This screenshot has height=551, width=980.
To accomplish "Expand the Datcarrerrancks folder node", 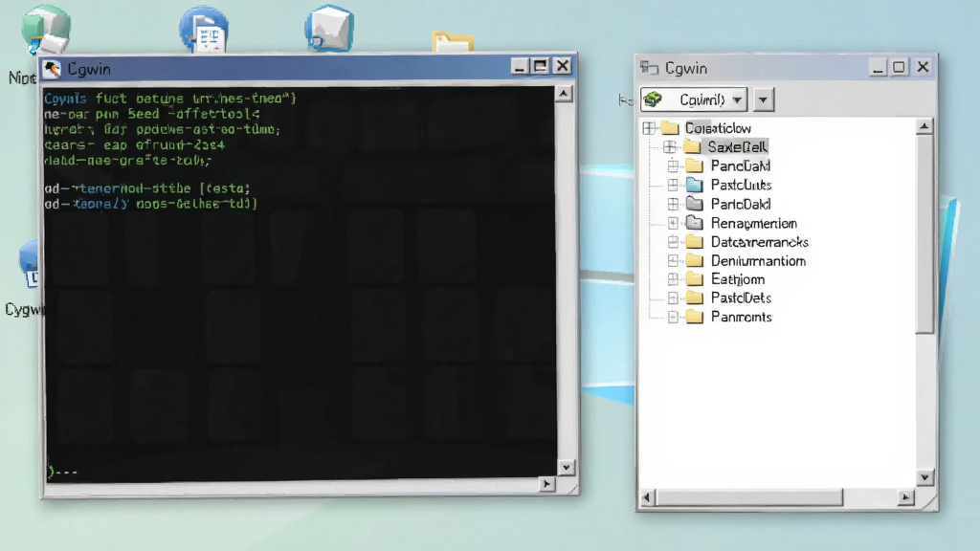I will pyautogui.click(x=673, y=242).
